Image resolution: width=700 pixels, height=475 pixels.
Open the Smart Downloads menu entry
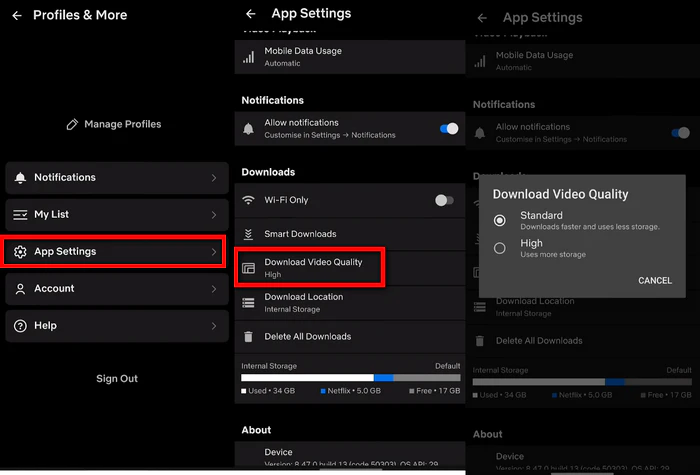point(350,234)
